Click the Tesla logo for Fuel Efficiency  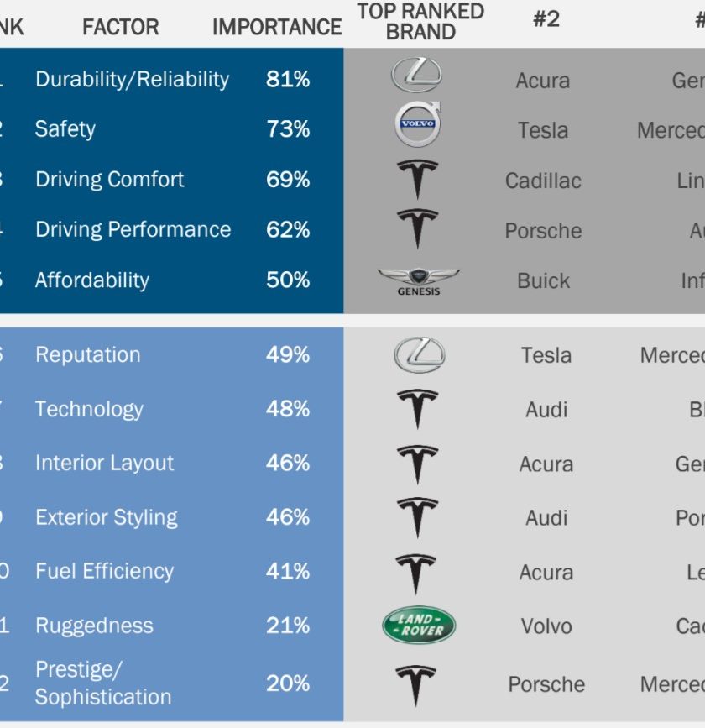pos(415,573)
